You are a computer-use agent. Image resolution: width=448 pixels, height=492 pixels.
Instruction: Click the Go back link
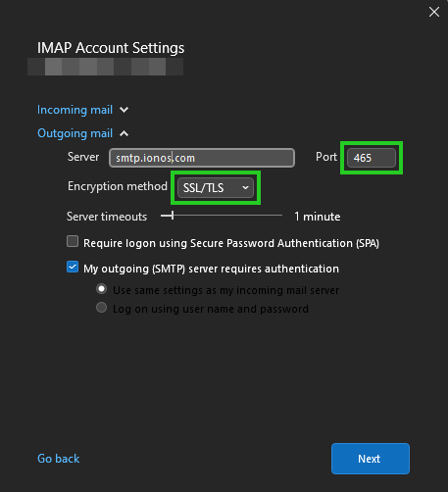pyautogui.click(x=59, y=459)
